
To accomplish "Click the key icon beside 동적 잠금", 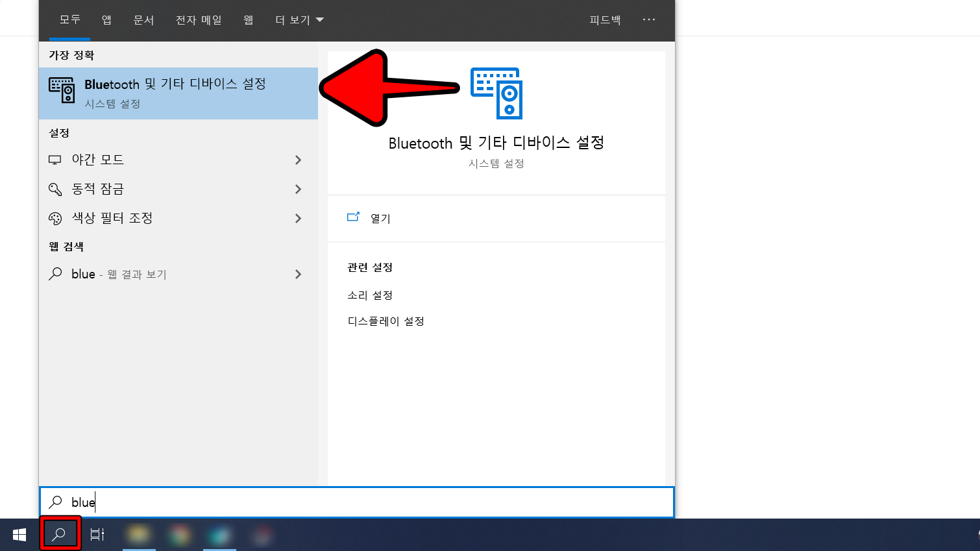I will tap(55, 189).
